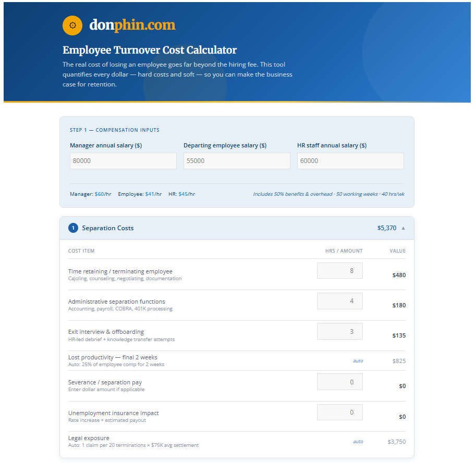Click the Legal exposure auto label
This screenshot has height=463, width=476.
pyautogui.click(x=358, y=442)
